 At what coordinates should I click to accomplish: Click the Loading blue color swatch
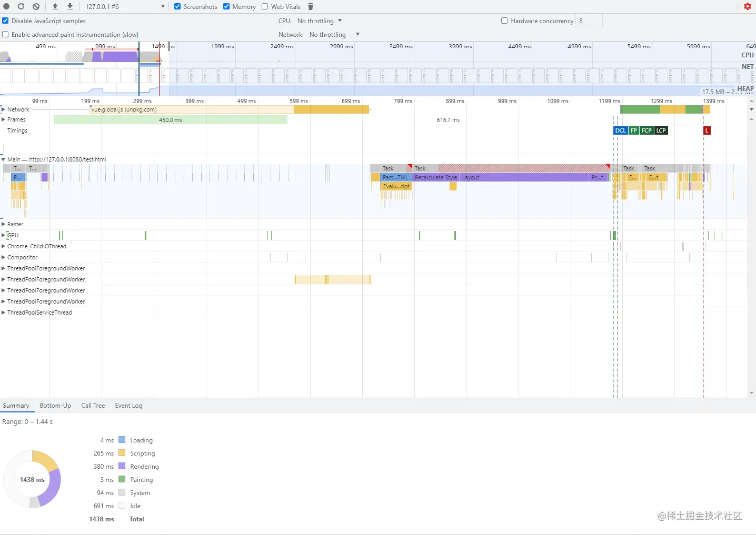[x=122, y=440]
